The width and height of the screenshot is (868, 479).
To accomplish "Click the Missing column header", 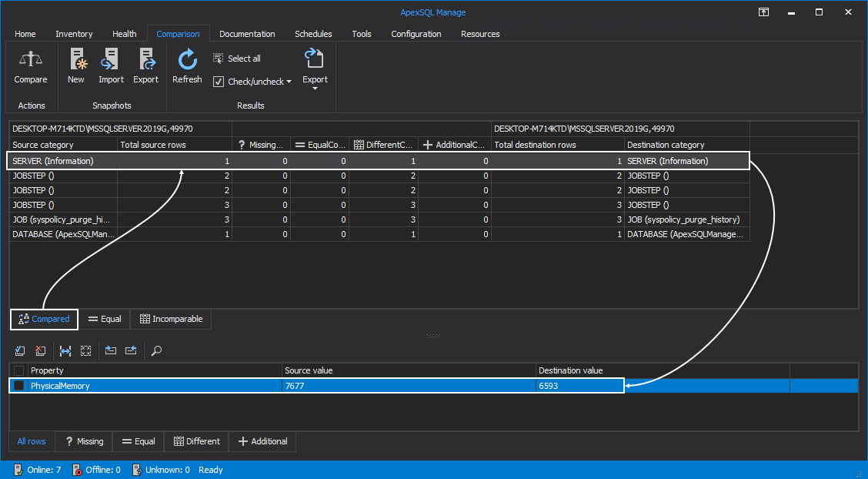I will (x=262, y=145).
